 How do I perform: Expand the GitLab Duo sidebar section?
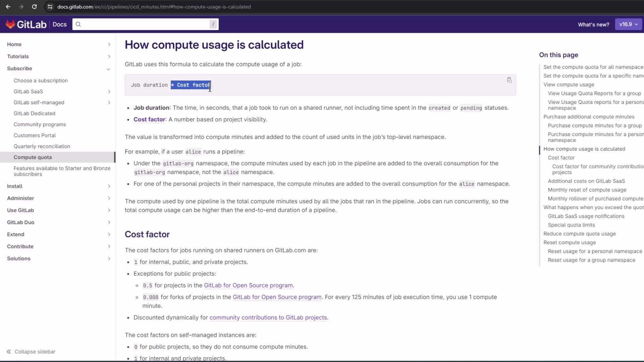pyautogui.click(x=109, y=223)
